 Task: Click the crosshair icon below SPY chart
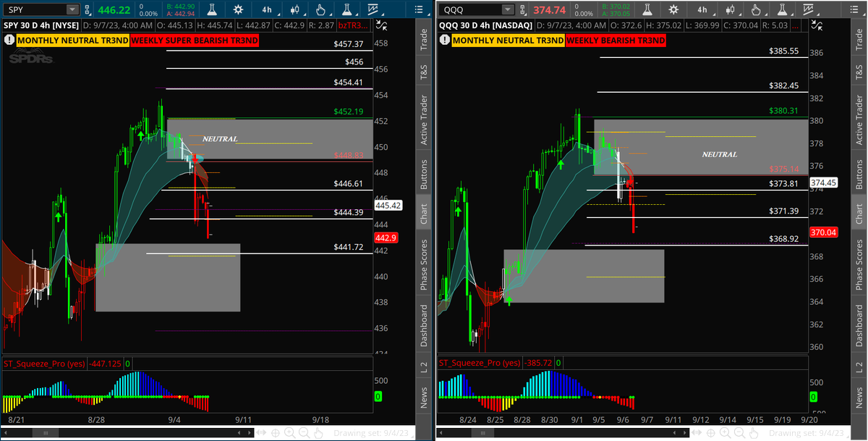click(275, 433)
